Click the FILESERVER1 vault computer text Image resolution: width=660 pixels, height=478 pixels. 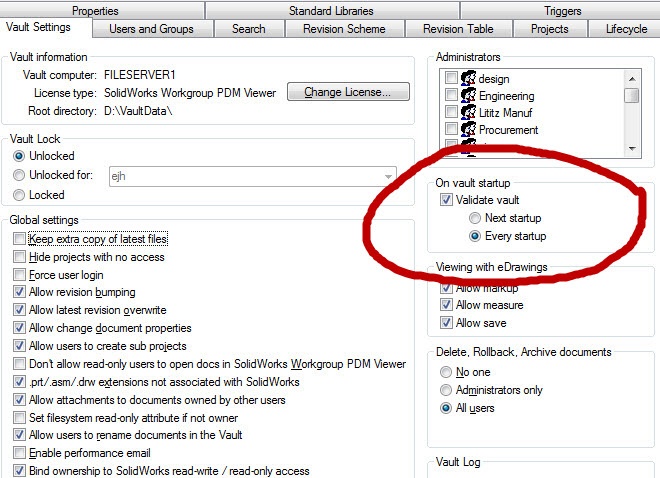coord(140,75)
